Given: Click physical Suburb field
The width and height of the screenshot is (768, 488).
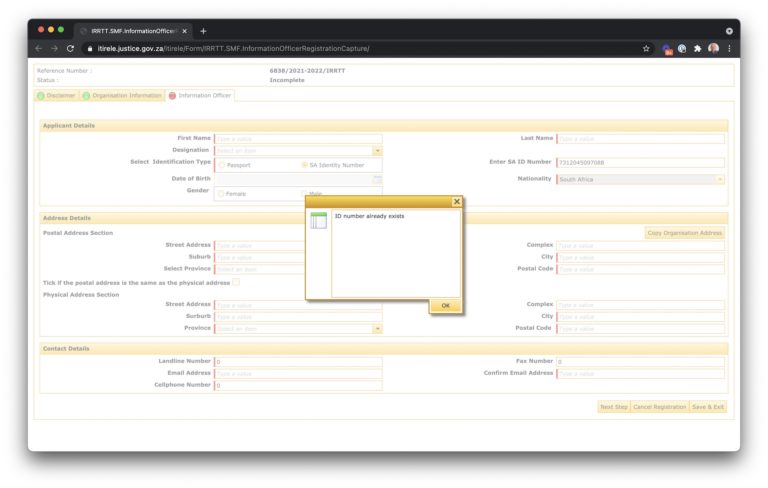Looking at the screenshot, I should pos(298,317).
